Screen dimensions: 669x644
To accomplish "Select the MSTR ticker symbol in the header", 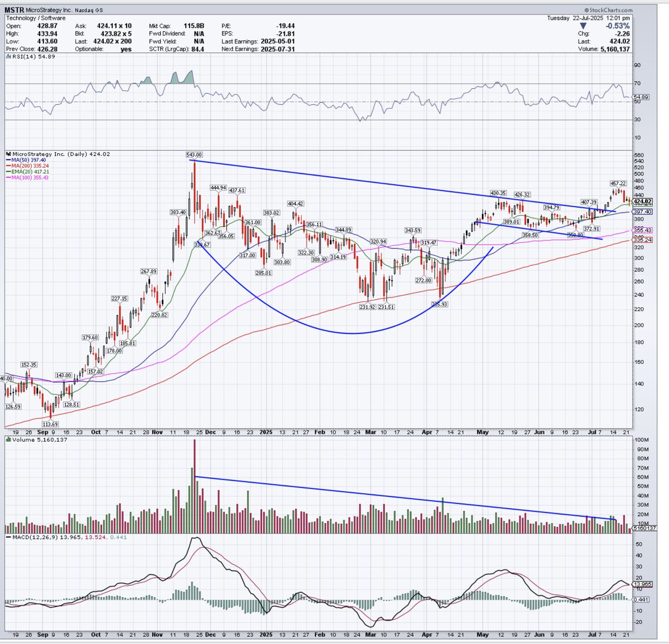I will (x=14, y=10).
